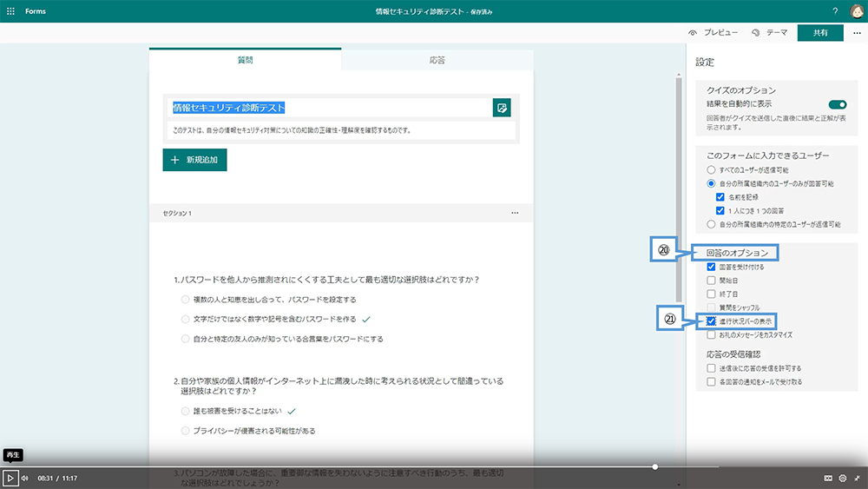Click the form description text field
Viewport: 868px width, 489px height.
341,130
